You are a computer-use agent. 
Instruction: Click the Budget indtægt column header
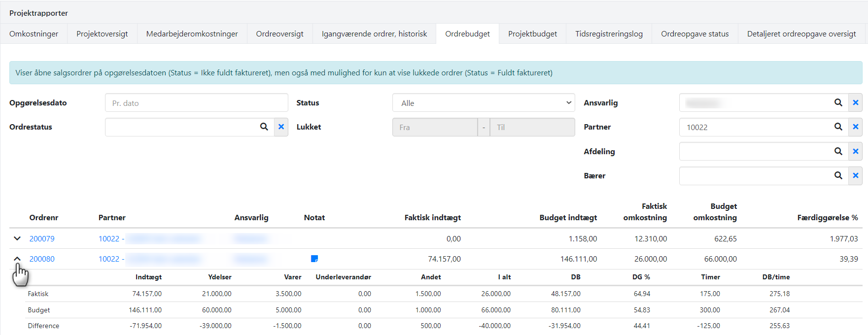point(568,217)
